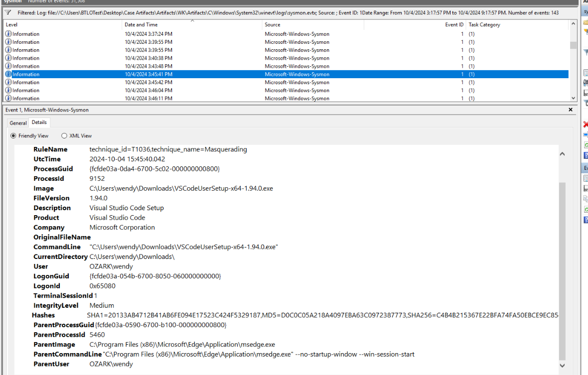Screen dimensions: 588x375
Task: Click Microsoft-Windows-Sysmon in the 3:43:48 PM row
Action: 297,66
